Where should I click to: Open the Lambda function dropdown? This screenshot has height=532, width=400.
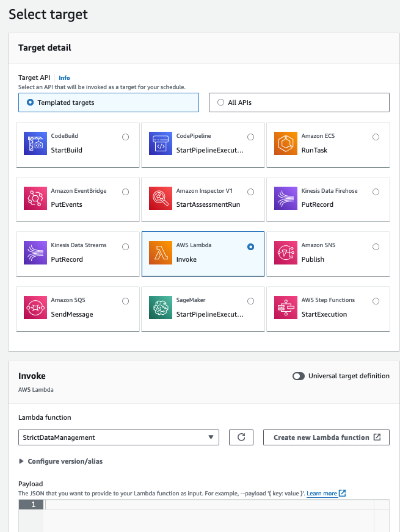click(x=118, y=437)
